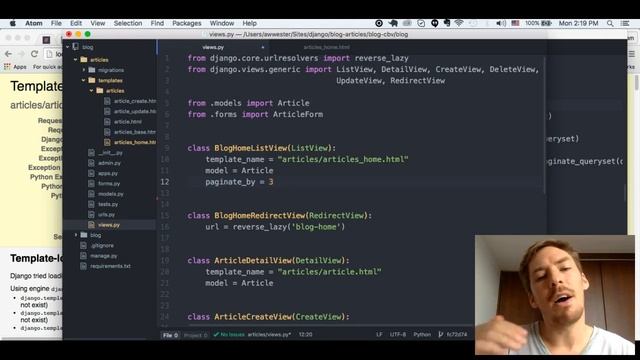Open the Apple menu icon

[x=13, y=23]
